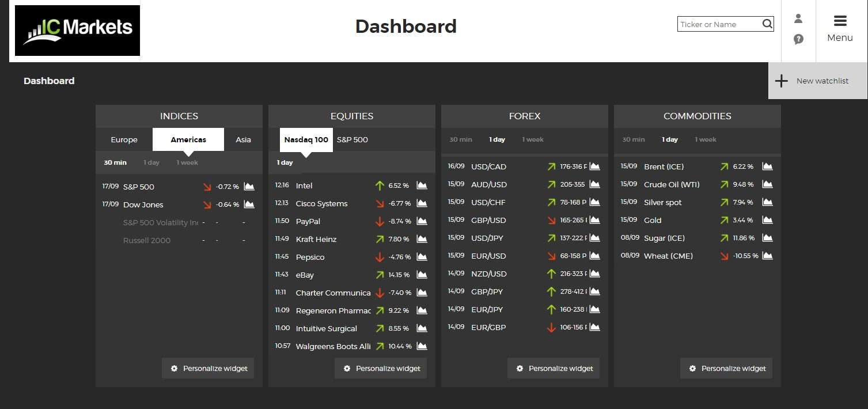
Task: Select 1 week timeframe in Forex
Action: [x=533, y=139]
